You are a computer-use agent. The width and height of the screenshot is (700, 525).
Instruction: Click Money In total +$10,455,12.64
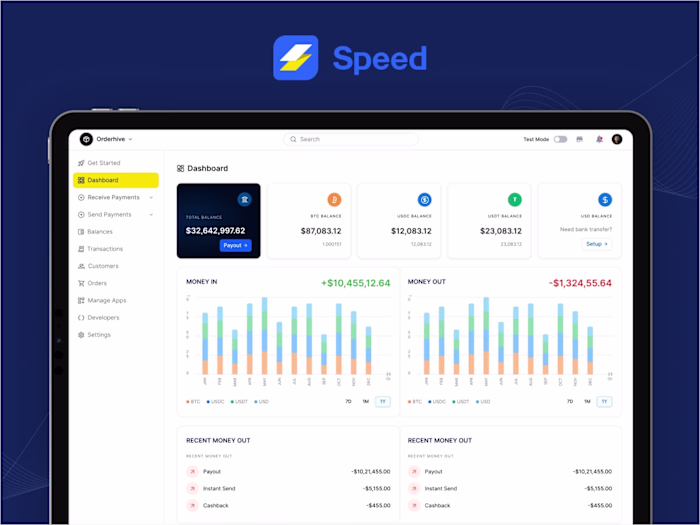pos(355,283)
